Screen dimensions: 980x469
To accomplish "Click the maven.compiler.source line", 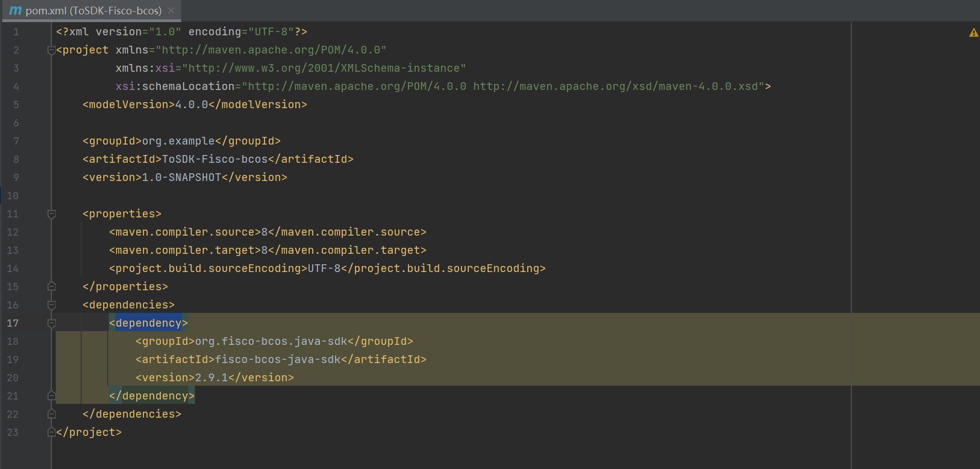I will (x=268, y=232).
